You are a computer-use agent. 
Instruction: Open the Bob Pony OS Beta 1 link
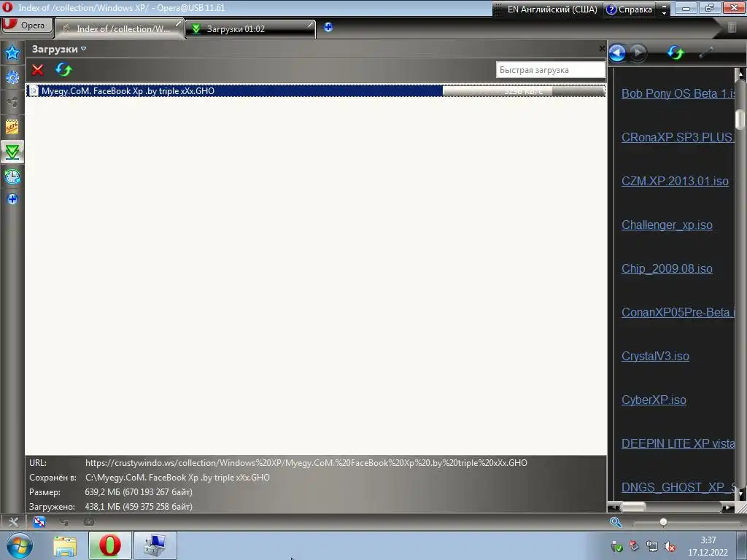(678, 93)
